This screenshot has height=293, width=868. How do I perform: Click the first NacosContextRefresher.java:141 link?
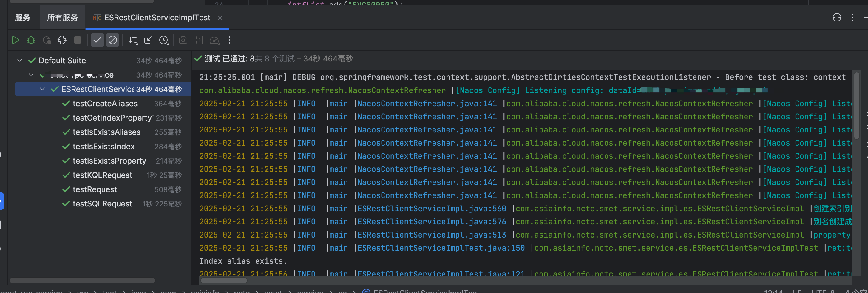(427, 104)
